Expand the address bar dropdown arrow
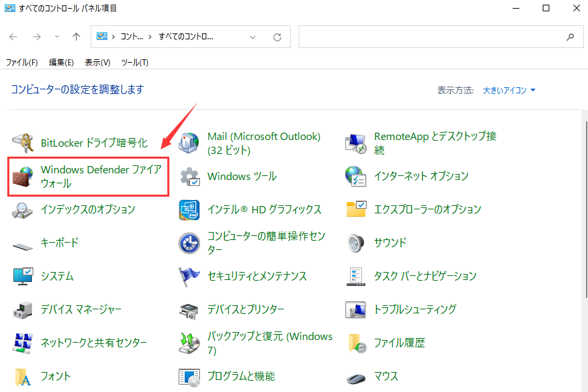The image size is (588, 392). coord(252,37)
